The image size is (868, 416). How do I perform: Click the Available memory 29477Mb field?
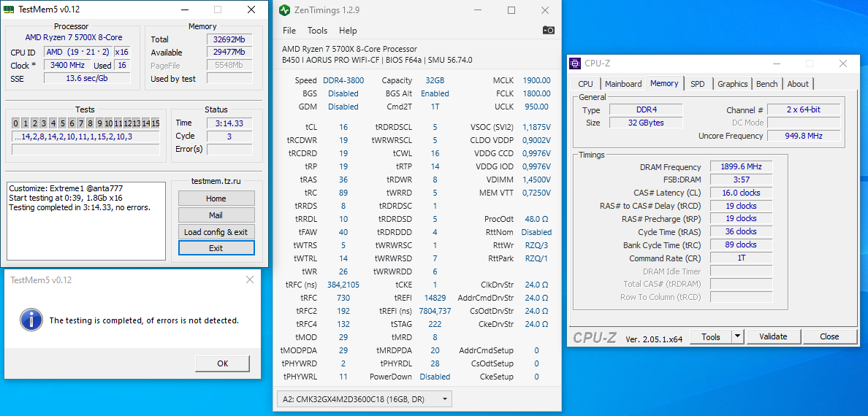tap(229, 53)
